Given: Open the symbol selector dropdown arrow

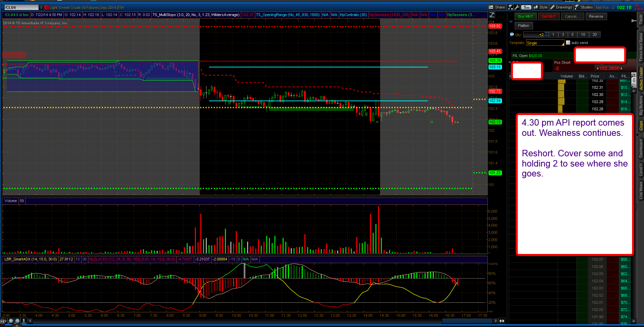Looking at the screenshot, I should [41, 7].
